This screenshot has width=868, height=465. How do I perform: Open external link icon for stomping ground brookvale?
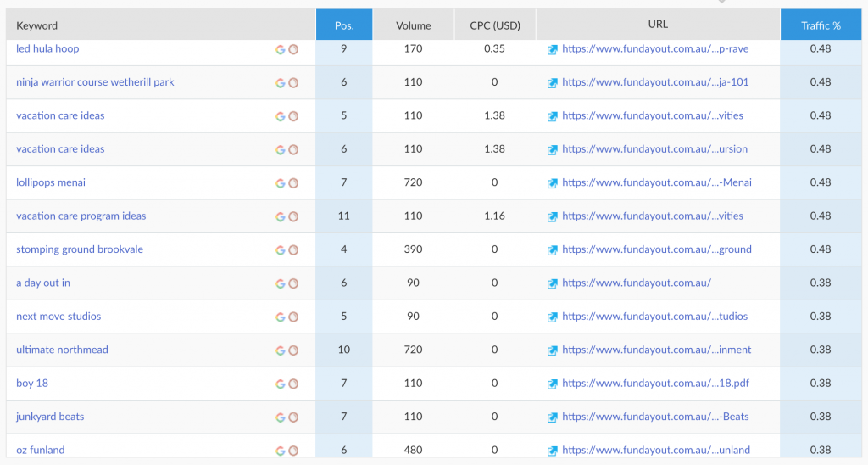tap(552, 250)
